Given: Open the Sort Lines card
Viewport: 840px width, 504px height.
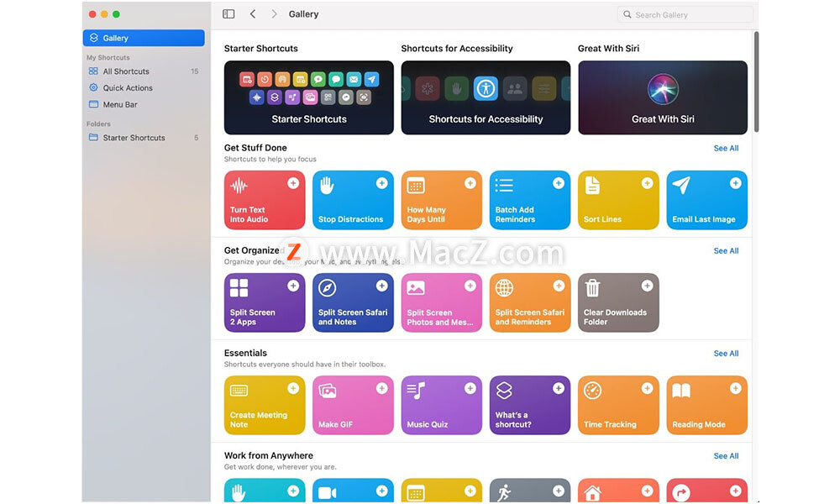Looking at the screenshot, I should [618, 200].
